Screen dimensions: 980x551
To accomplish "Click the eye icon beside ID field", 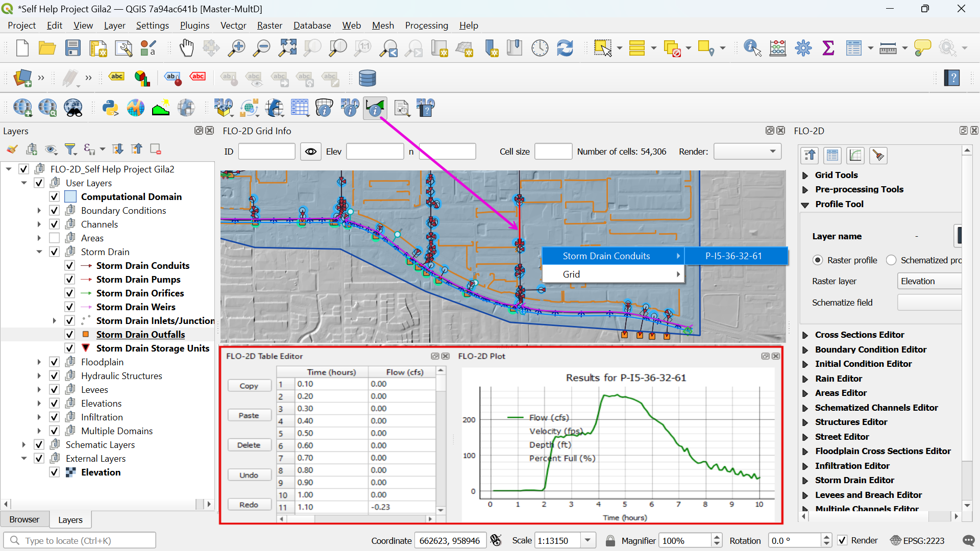I will 310,152.
